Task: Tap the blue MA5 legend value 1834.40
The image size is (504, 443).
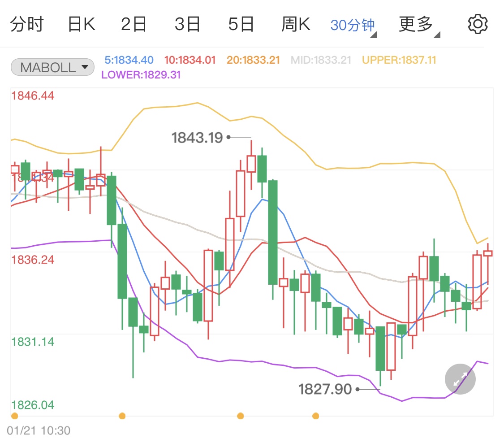Action: point(129,60)
